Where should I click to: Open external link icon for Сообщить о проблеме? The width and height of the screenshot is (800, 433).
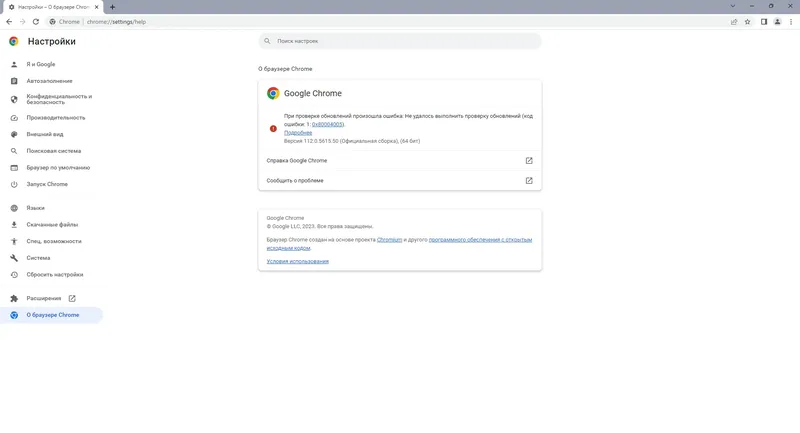click(529, 181)
